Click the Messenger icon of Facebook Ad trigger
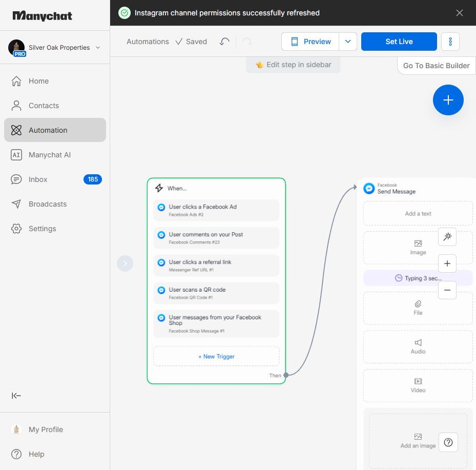 click(161, 208)
